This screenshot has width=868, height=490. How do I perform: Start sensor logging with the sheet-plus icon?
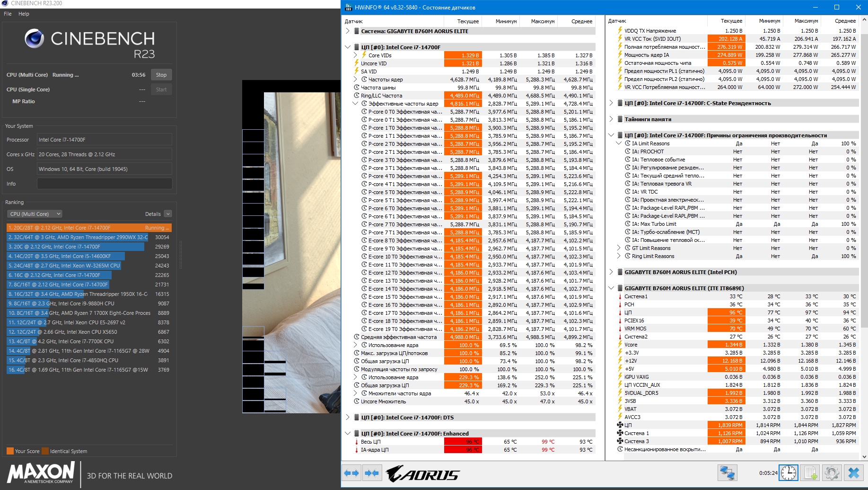pyautogui.click(x=810, y=472)
